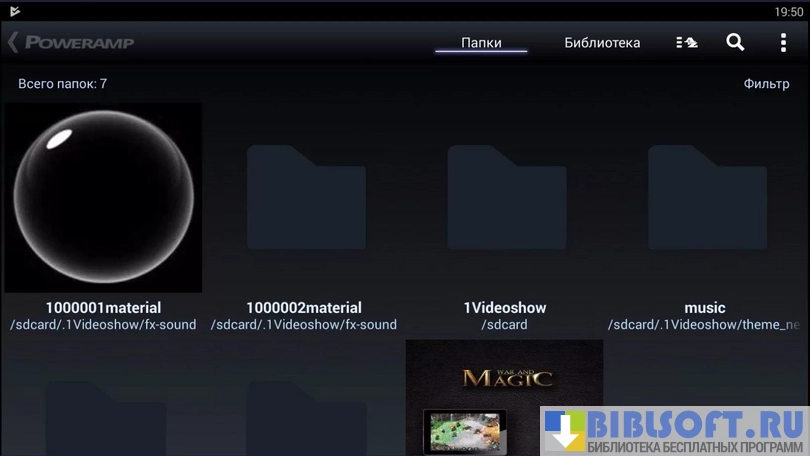This screenshot has height=456, width=810.
Task: Click the 1000001material folder name
Action: [103, 308]
